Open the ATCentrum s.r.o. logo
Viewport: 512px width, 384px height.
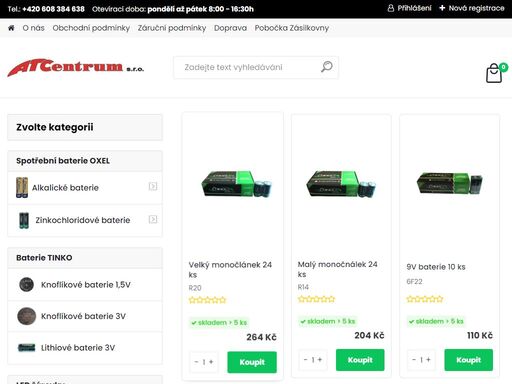(76, 68)
